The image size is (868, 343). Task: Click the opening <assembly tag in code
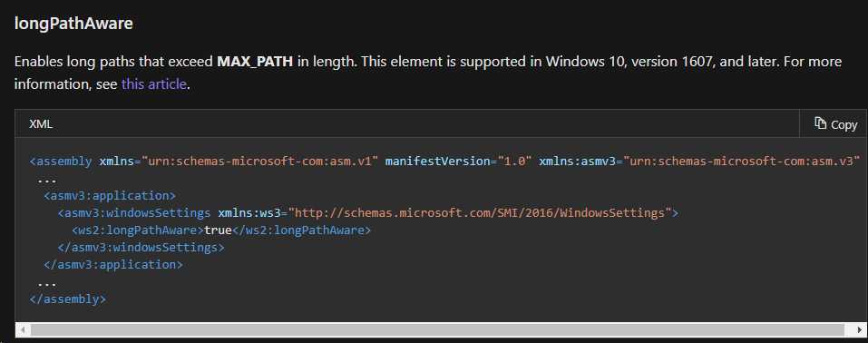tap(61, 162)
